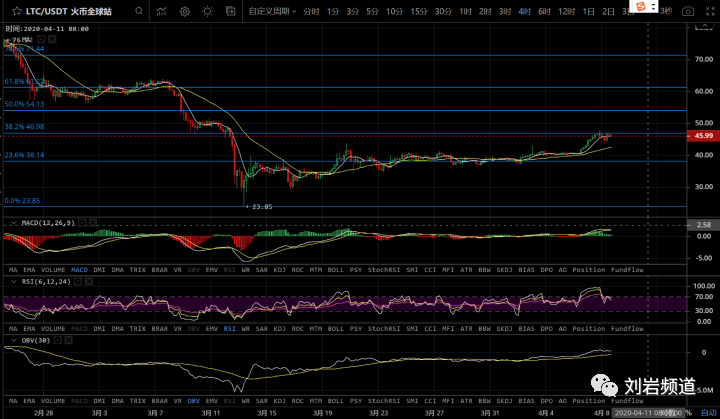Click the 0.0% 23.85 Fibonacci label
Screen dimensions: 720x419
click(x=22, y=201)
